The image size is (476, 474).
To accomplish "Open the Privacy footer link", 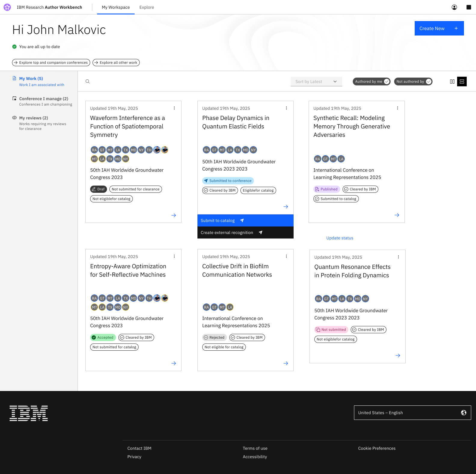I will [x=134, y=457].
